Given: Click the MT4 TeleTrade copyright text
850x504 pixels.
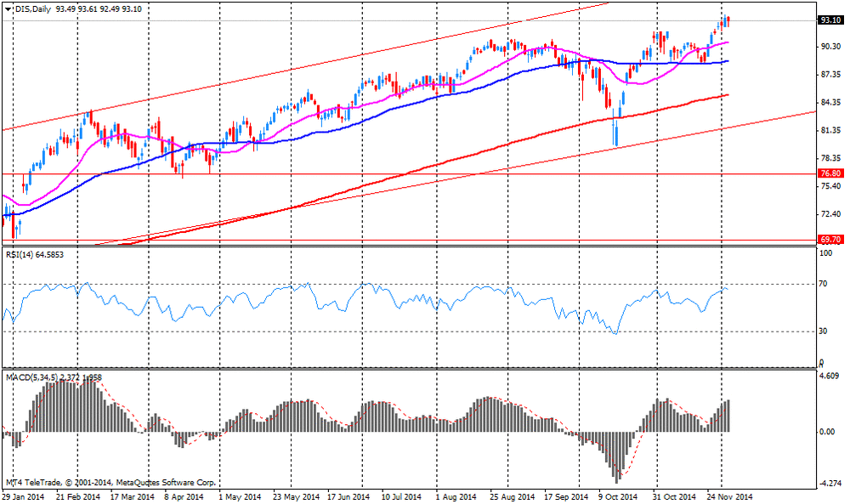Looking at the screenshot, I should pyautogui.click(x=110, y=481).
